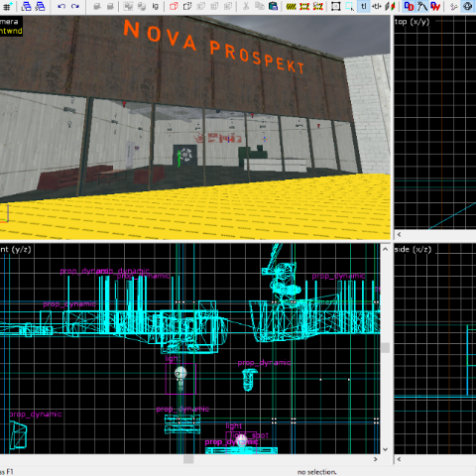Click left arrow of side view scrollbar

[x=399, y=459]
